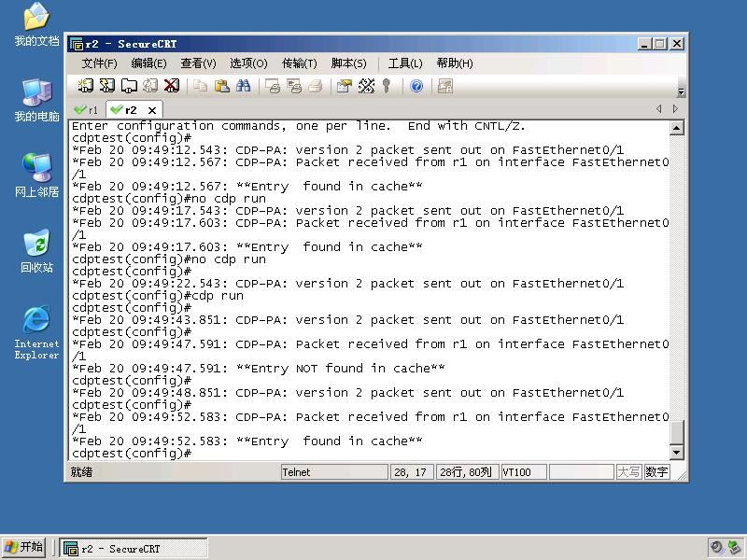Click terminal scrollbar up arrow

[676, 128]
